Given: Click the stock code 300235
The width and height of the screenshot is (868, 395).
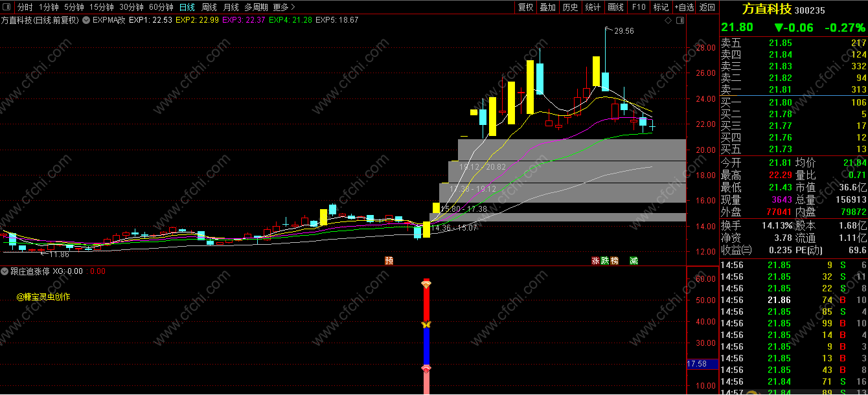Looking at the screenshot, I should coord(810,10).
